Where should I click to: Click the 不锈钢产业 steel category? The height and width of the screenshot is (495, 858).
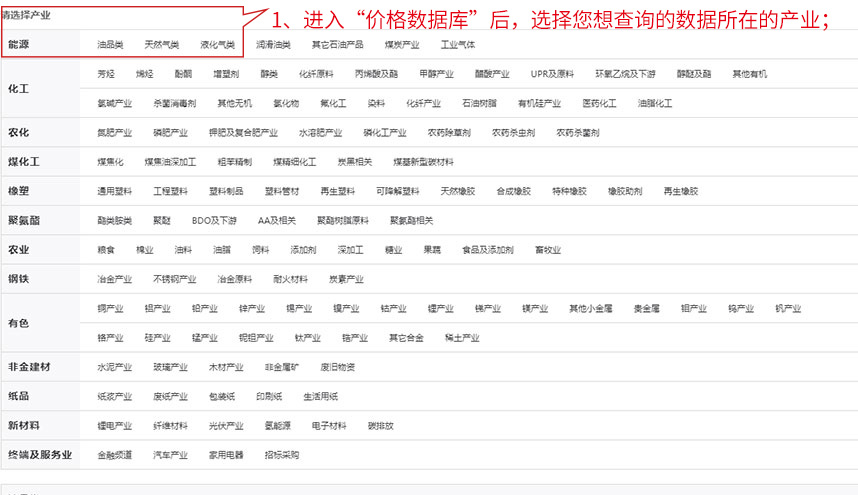174,279
